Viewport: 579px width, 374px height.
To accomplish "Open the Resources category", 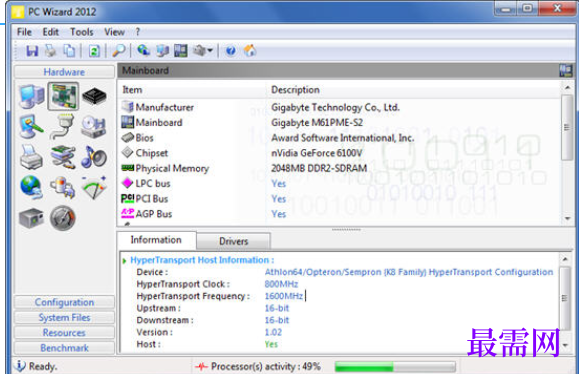I will (x=64, y=333).
